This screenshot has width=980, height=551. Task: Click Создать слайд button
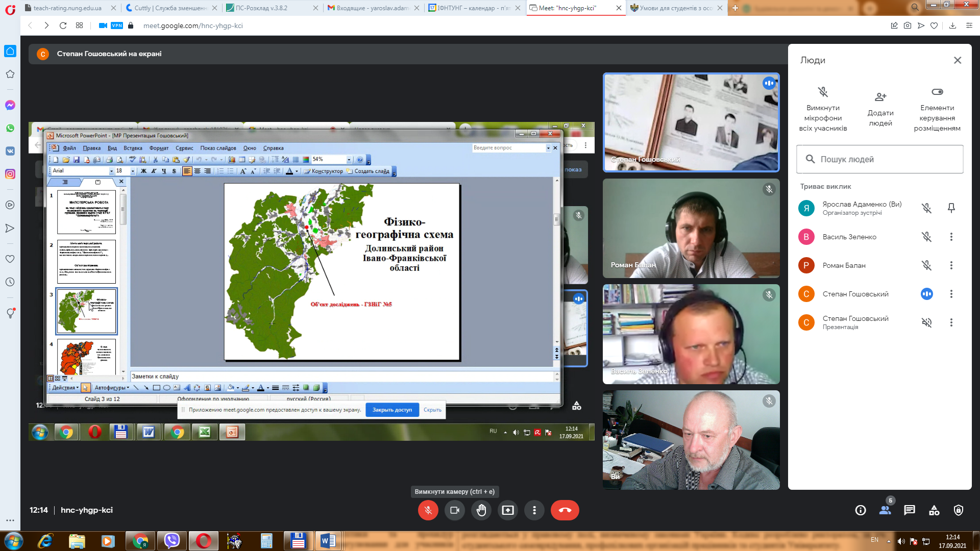click(x=367, y=171)
